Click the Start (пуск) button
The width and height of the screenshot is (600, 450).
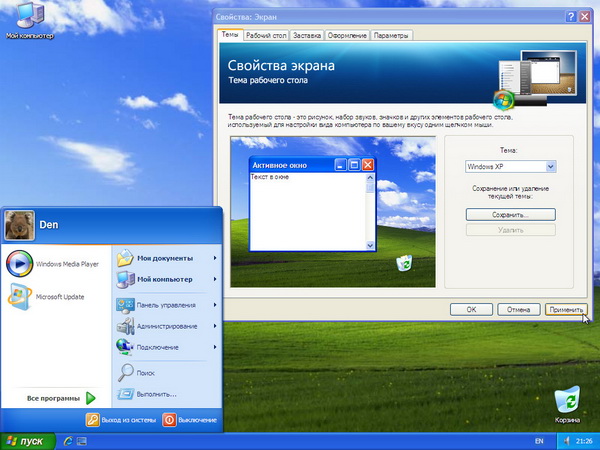(x=25, y=440)
